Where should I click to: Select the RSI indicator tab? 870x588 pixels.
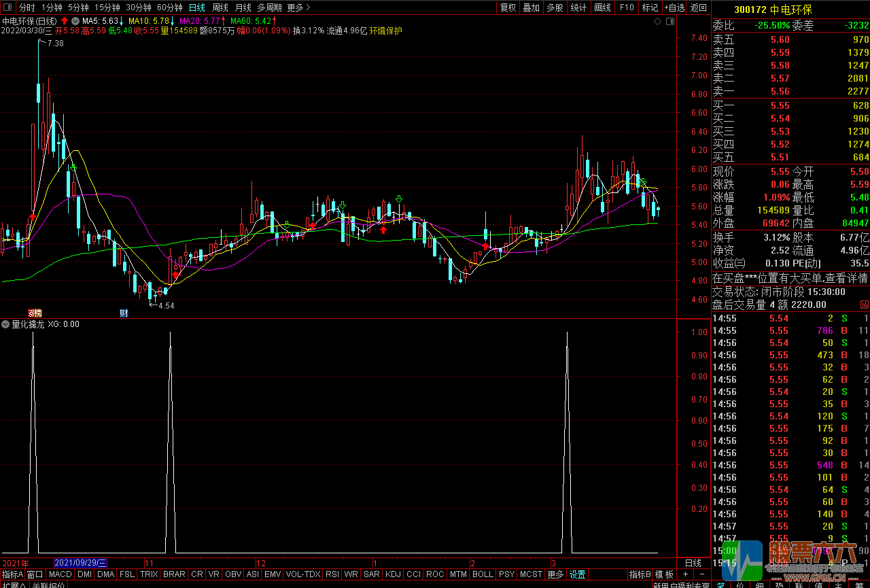tap(332, 574)
